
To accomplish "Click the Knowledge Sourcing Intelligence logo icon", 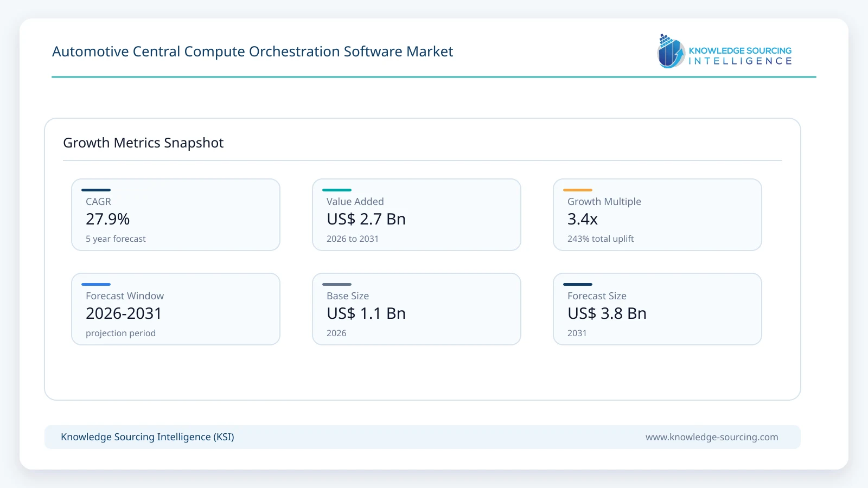I will [672, 51].
